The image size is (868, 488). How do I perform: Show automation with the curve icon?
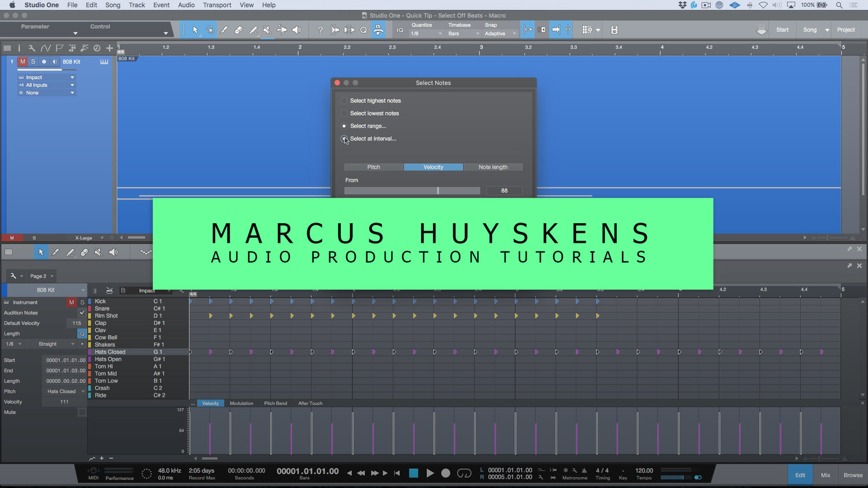pos(45,48)
